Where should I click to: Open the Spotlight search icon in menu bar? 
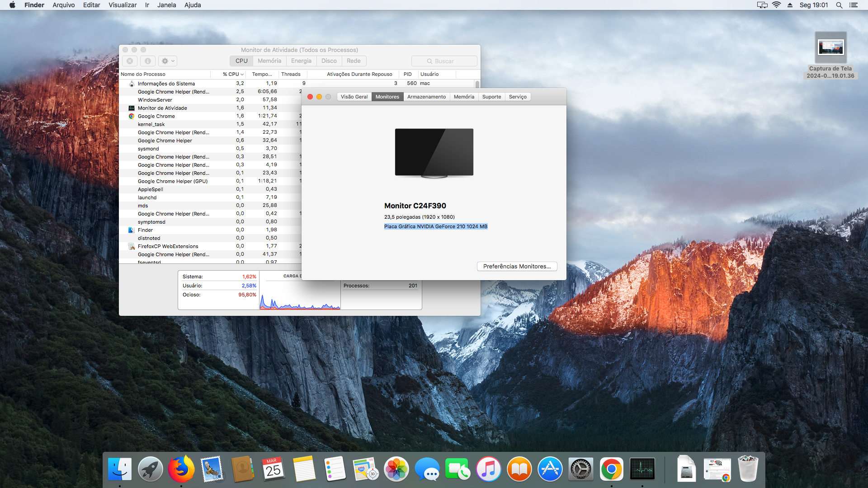(839, 5)
